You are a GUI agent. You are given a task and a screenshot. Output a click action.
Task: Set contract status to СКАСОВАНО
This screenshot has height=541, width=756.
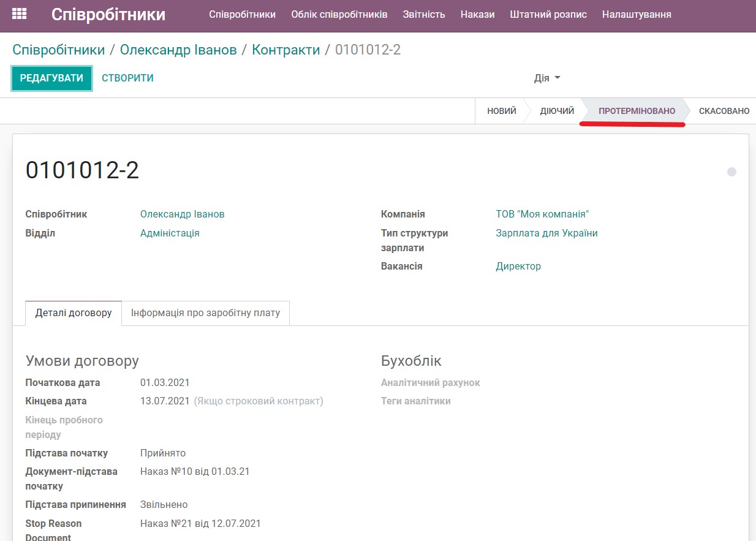(724, 111)
